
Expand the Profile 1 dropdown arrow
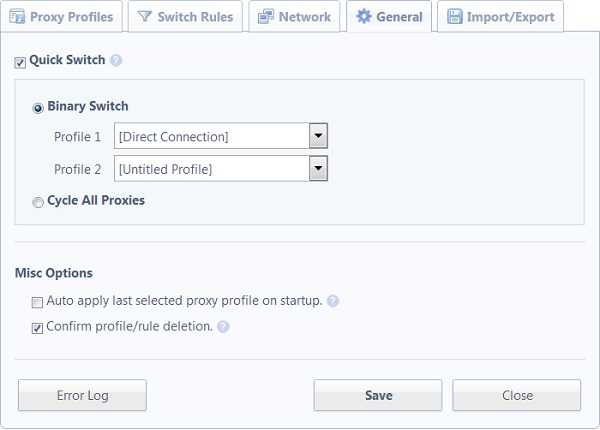pyautogui.click(x=318, y=135)
